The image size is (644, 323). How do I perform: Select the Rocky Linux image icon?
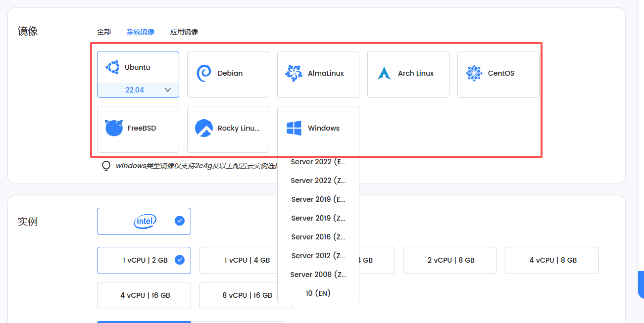coord(203,128)
